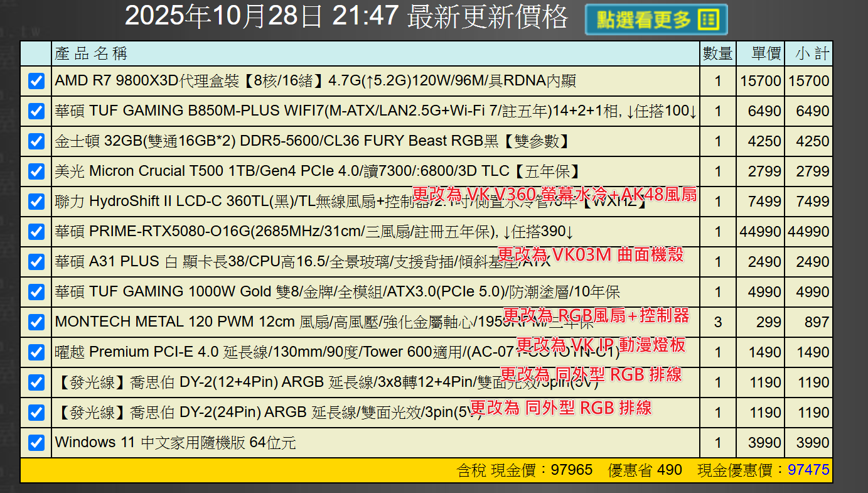Uncheck the 聯力 HydroShift II cooler checkbox
This screenshot has height=493, width=868.
point(36,202)
